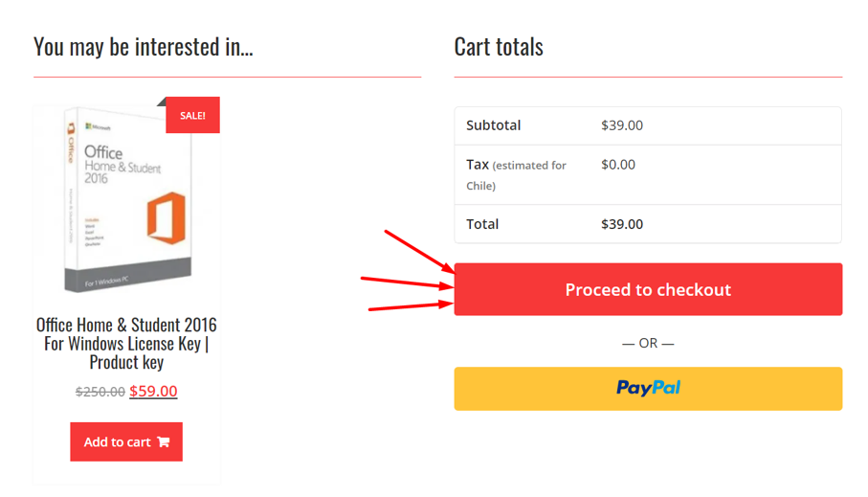Click the Total $39.00 amount
Screen dimensions: 868x497
(622, 224)
